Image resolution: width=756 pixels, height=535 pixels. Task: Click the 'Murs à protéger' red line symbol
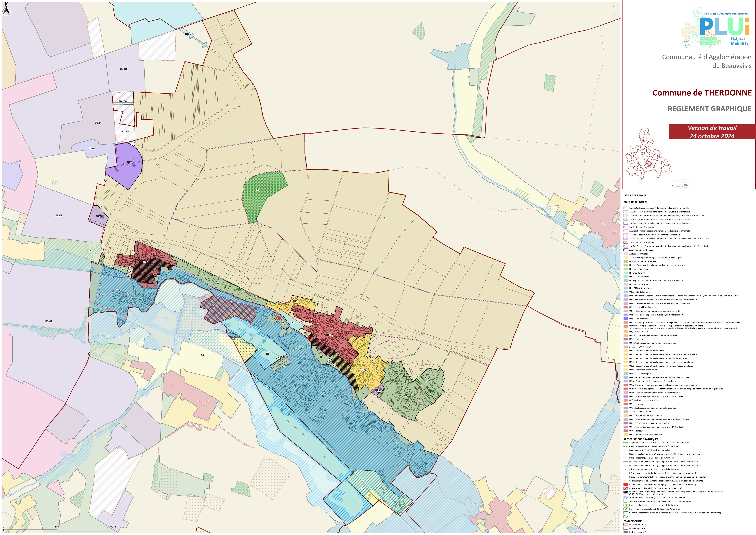coord(626,458)
